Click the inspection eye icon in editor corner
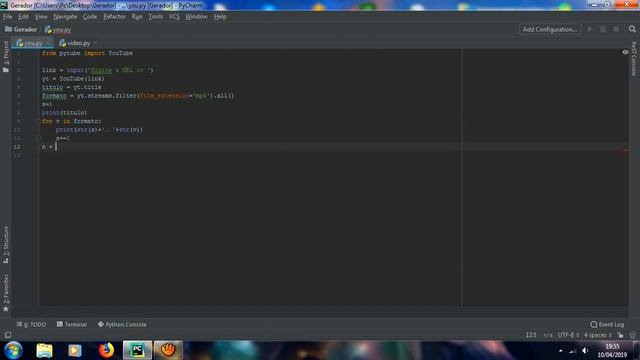This screenshot has width=640, height=360. 625,52
